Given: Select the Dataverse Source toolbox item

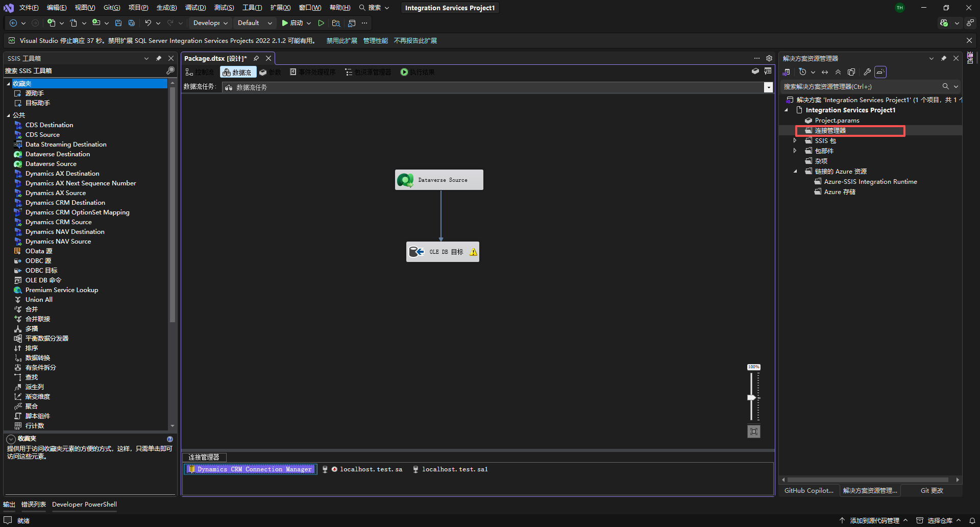Looking at the screenshot, I should click(x=51, y=164).
